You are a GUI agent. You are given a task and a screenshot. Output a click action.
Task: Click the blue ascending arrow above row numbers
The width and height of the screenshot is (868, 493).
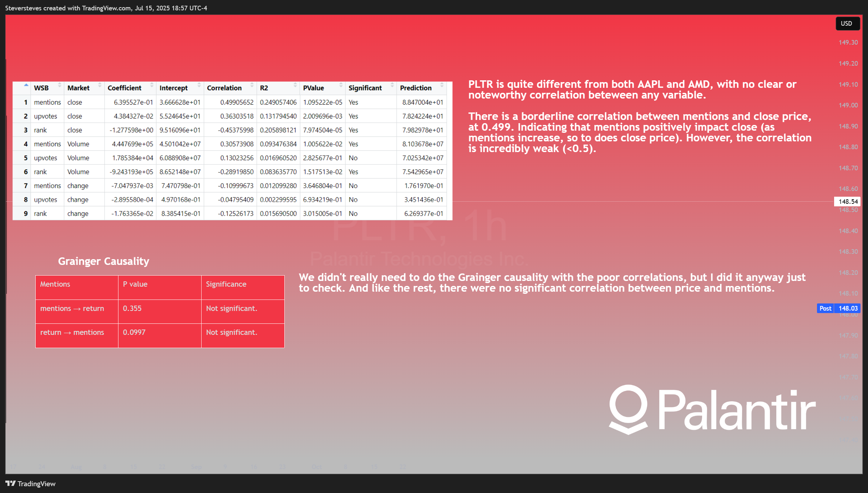click(26, 85)
